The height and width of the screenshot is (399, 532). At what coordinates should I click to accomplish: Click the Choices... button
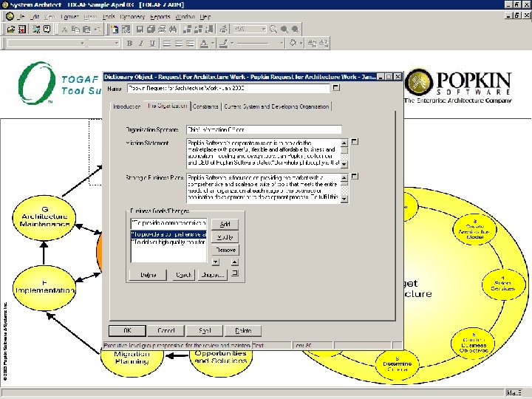pyautogui.click(x=213, y=275)
